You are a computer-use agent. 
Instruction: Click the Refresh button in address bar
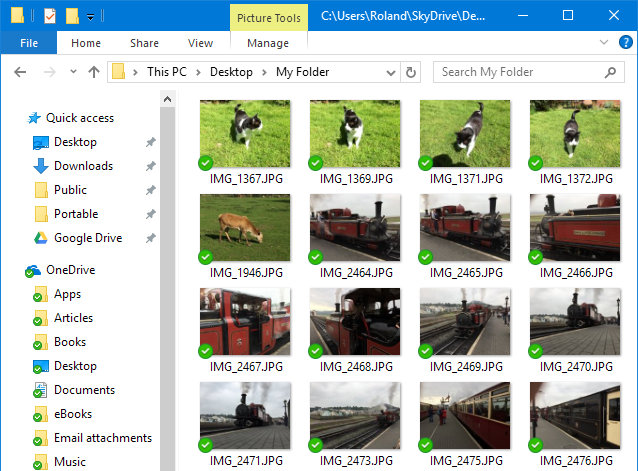(410, 72)
